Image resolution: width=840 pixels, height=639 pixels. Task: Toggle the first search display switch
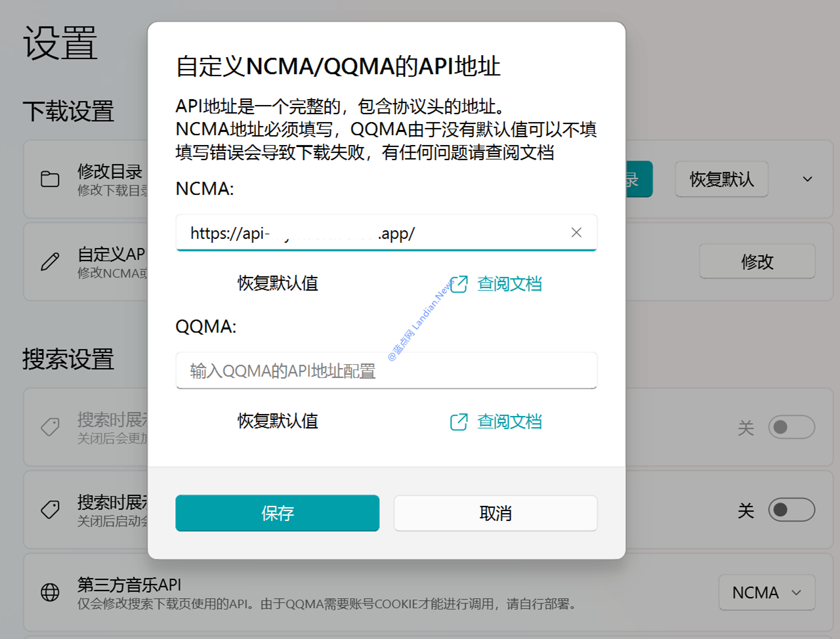[791, 427]
